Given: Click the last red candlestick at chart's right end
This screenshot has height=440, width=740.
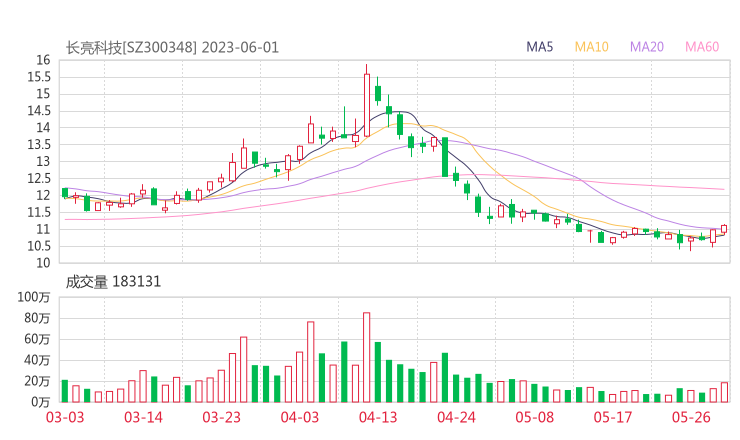Looking at the screenshot, I should [724, 229].
